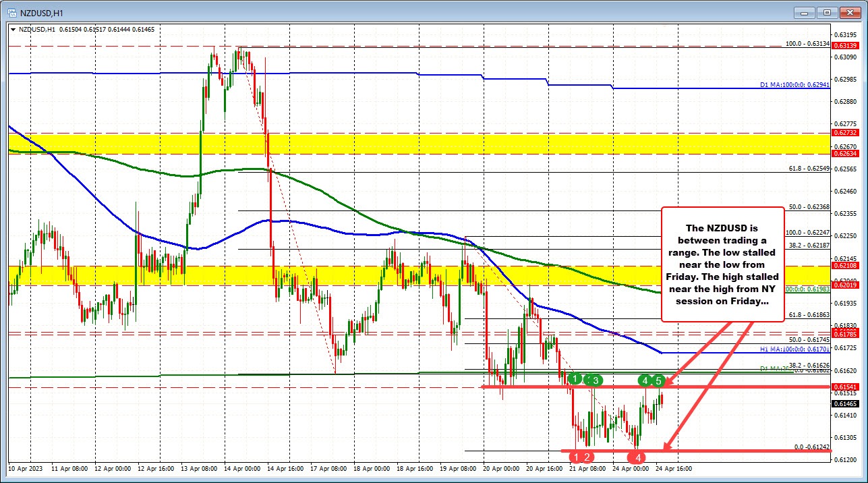Click the maximize button on the chart window
868x483 pixels.
[826, 12]
